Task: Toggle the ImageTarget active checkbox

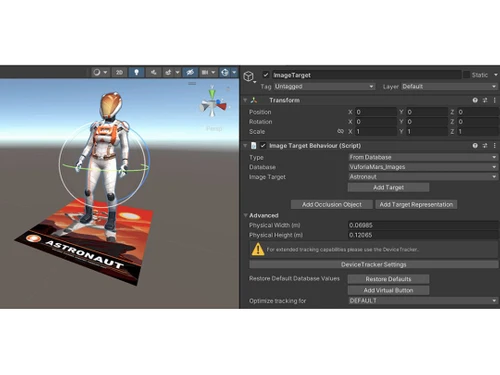Action: click(266, 75)
